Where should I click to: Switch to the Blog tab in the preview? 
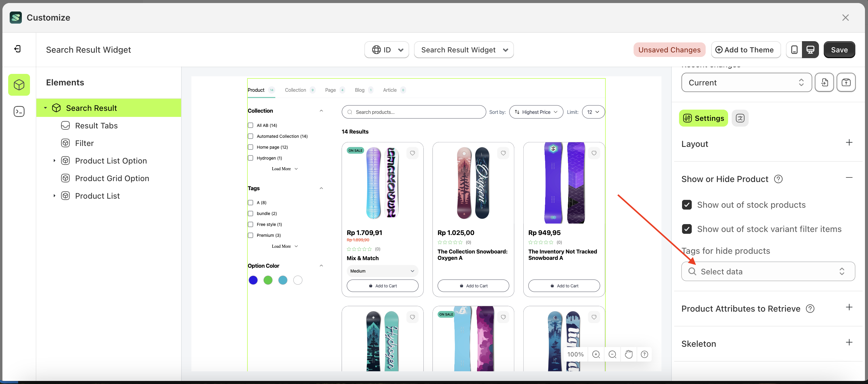click(359, 90)
